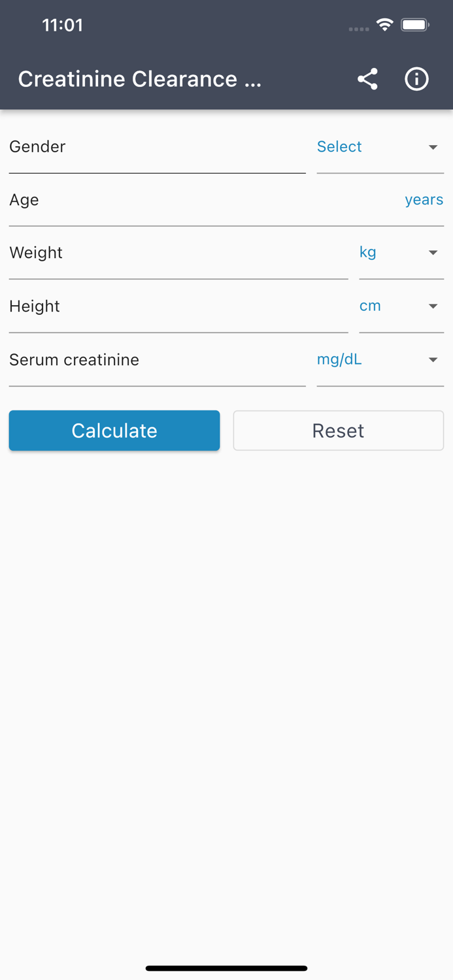
Task: Tap the home indicator bar at the bottom
Action: (226, 968)
